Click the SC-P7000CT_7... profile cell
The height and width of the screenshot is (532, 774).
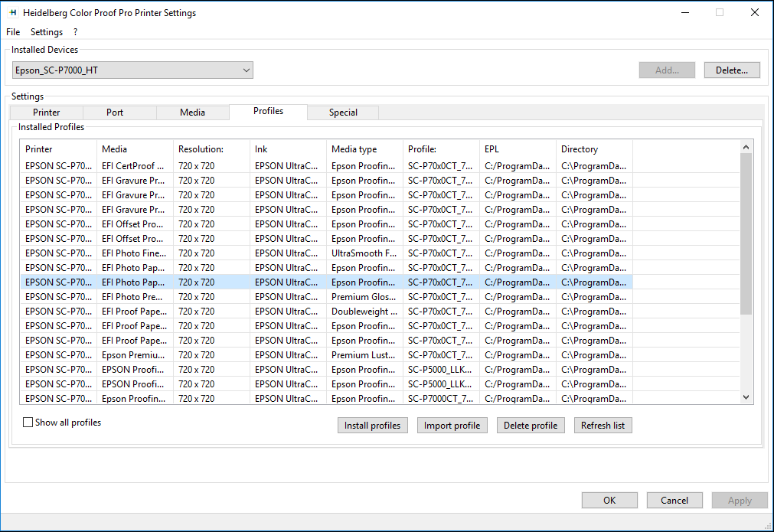pyautogui.click(x=440, y=399)
